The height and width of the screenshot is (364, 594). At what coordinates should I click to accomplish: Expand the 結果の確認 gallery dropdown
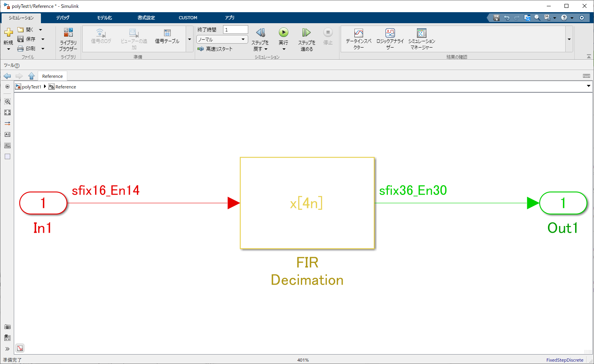(x=569, y=39)
